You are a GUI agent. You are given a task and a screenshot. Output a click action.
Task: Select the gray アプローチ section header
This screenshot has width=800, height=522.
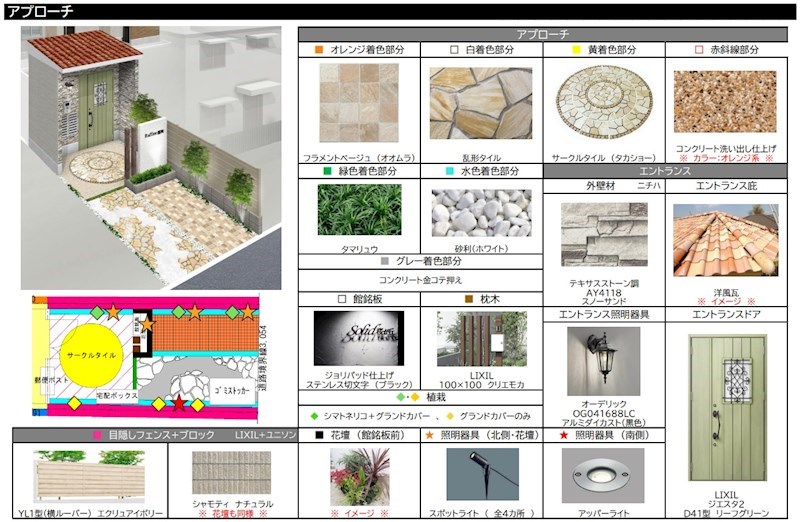click(543, 34)
